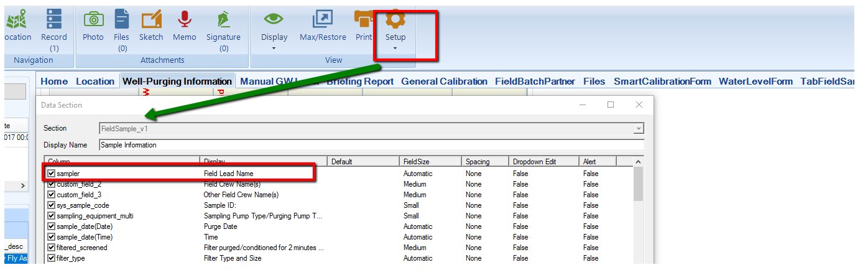Edit the Display Name input field
The image size is (868, 275).
tap(371, 145)
